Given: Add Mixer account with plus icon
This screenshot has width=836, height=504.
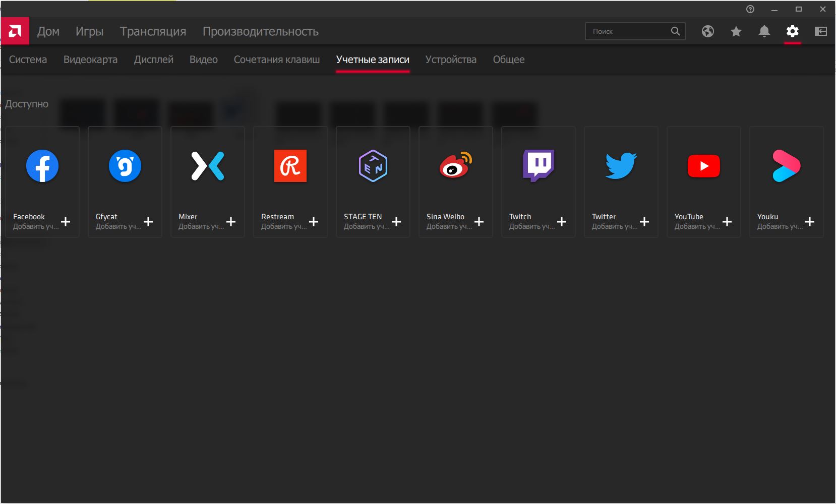Looking at the screenshot, I should click(x=231, y=222).
